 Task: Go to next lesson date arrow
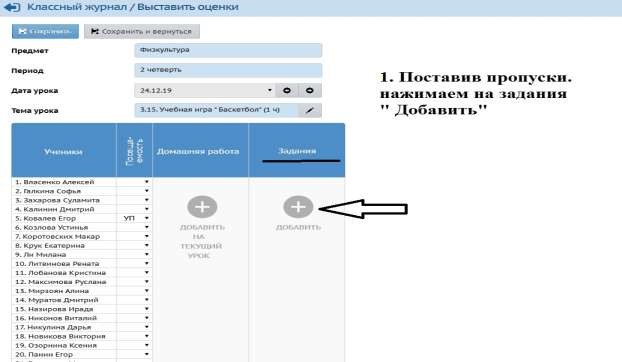coord(310,90)
